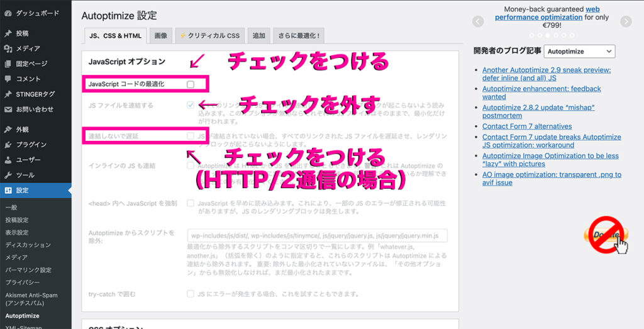Toggle the インラインの JS も連結 checkbox

[x=191, y=166]
